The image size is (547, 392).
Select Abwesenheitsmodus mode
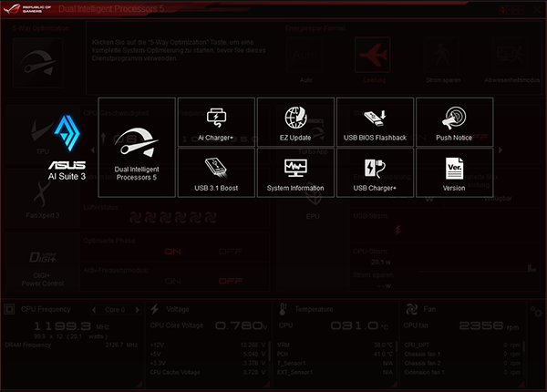pyautogui.click(x=510, y=55)
